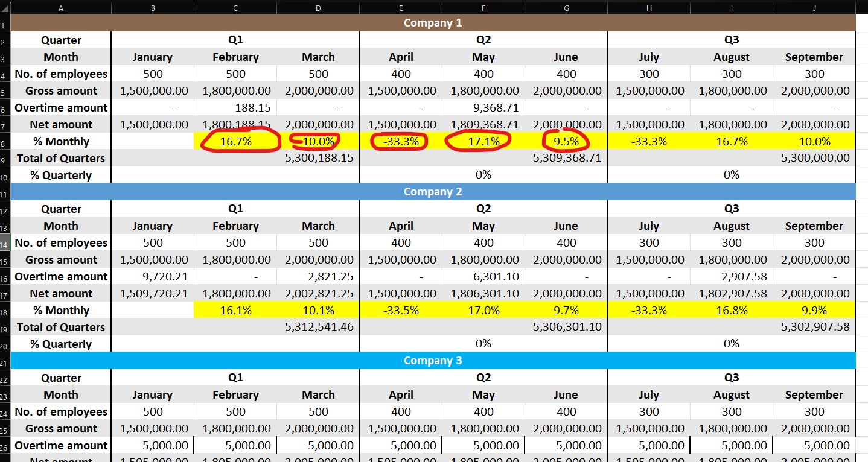Select Company 2 total cell 5,306,301.10
The width and height of the screenshot is (868, 462).
tap(566, 328)
